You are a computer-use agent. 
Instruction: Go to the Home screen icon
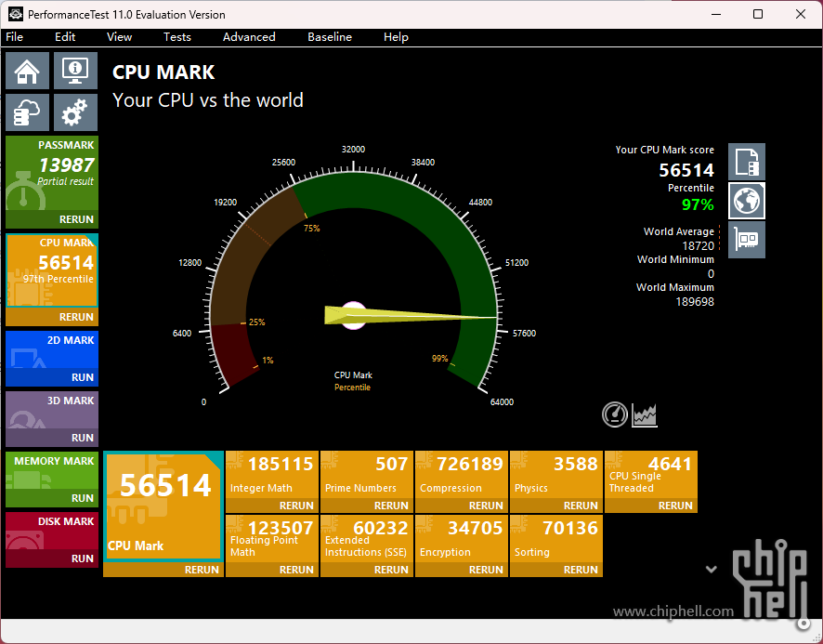(x=27, y=71)
